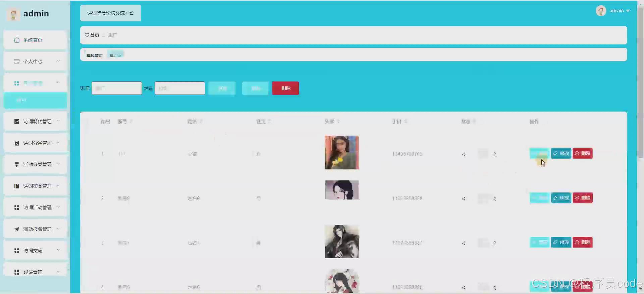
Task: Click 删除 for the first table row
Action: pyautogui.click(x=582, y=153)
